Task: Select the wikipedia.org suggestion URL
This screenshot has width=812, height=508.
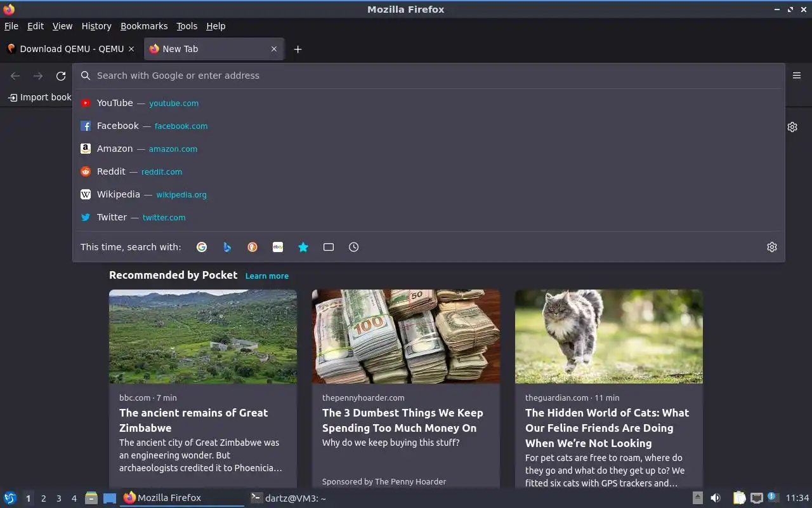Action: (x=181, y=195)
